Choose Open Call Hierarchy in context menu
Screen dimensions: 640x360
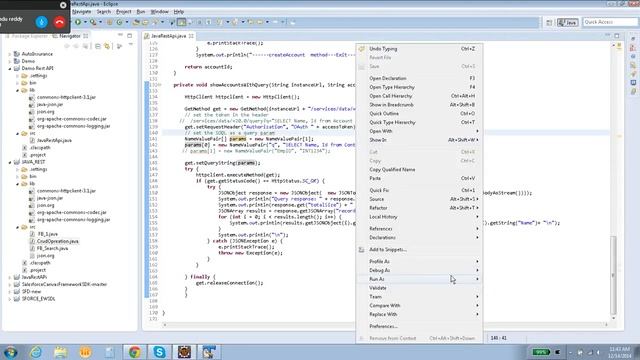pos(419,96)
